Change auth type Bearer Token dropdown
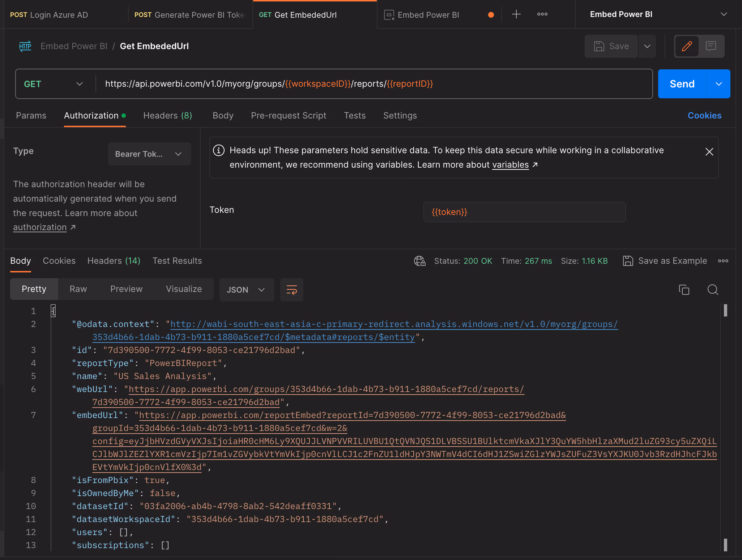742x560 pixels. [149, 154]
